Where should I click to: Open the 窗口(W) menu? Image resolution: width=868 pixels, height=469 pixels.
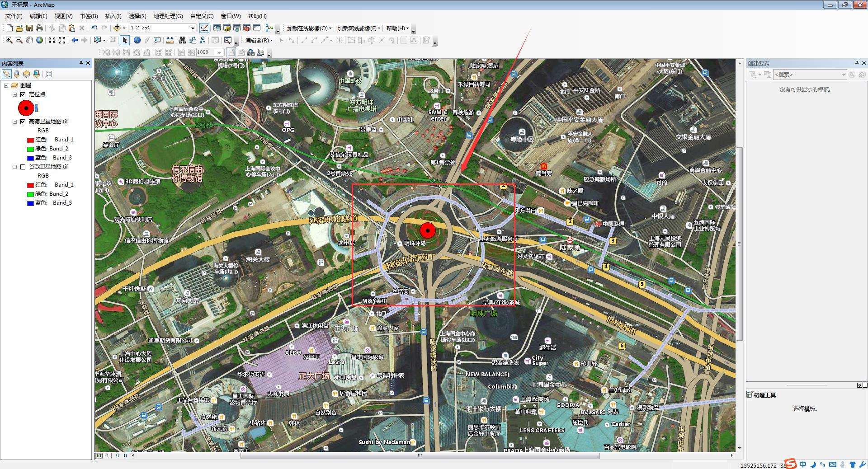pos(231,16)
